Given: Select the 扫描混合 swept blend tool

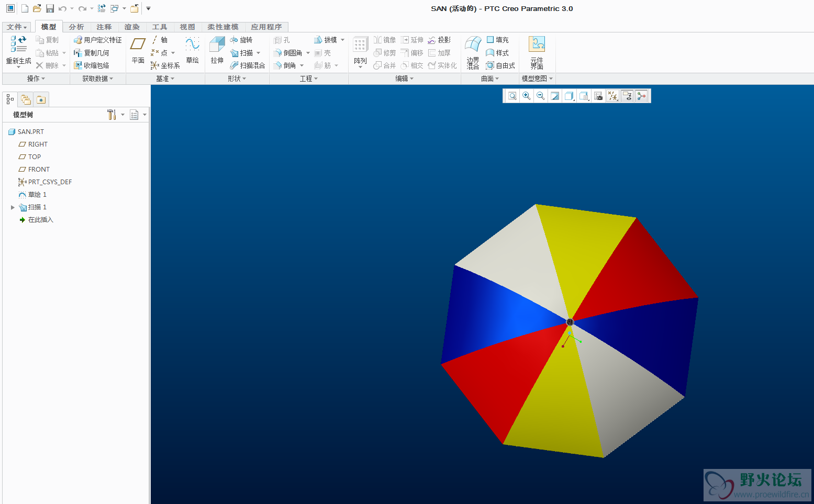Looking at the screenshot, I should tap(248, 65).
